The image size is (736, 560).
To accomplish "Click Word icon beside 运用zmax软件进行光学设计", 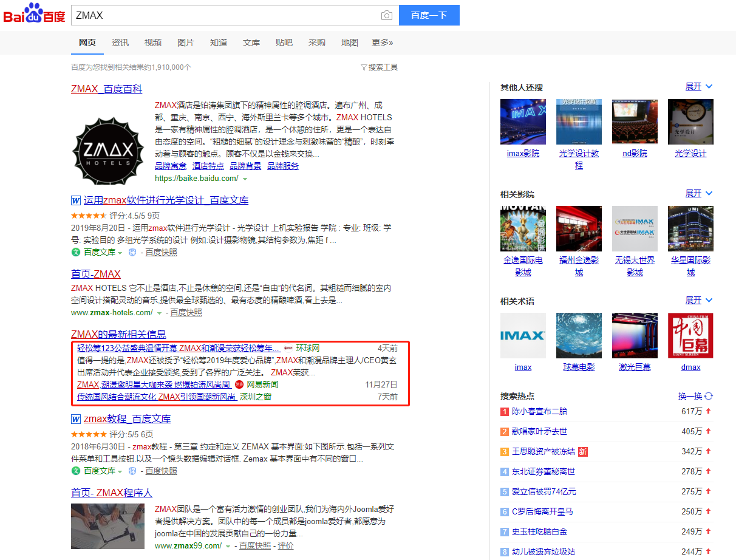I will click(76, 200).
